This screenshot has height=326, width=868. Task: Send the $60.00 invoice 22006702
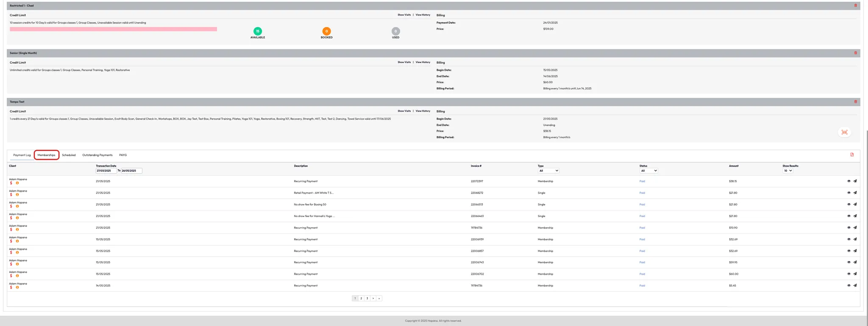click(855, 274)
